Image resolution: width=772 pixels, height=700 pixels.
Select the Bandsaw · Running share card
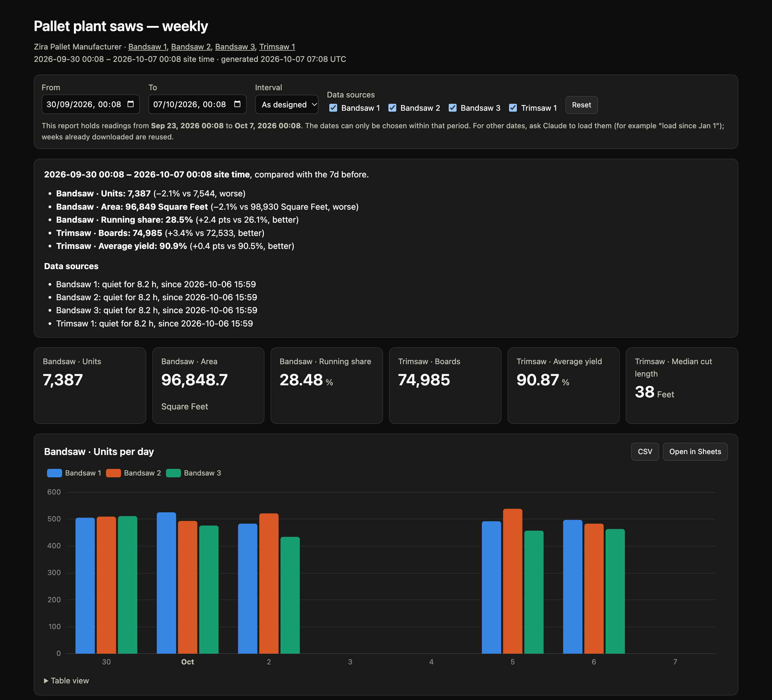pos(327,385)
